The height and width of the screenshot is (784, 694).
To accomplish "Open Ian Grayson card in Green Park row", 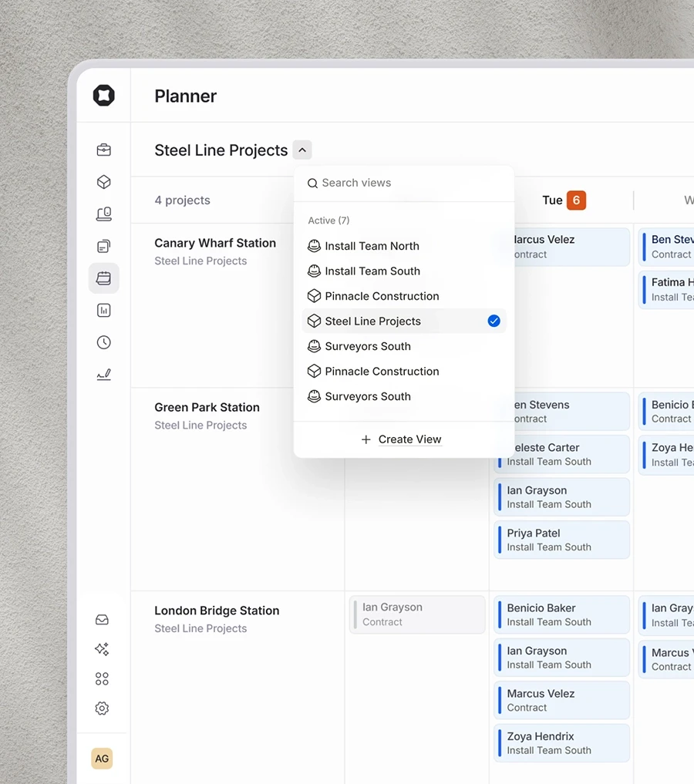I will pos(562,497).
